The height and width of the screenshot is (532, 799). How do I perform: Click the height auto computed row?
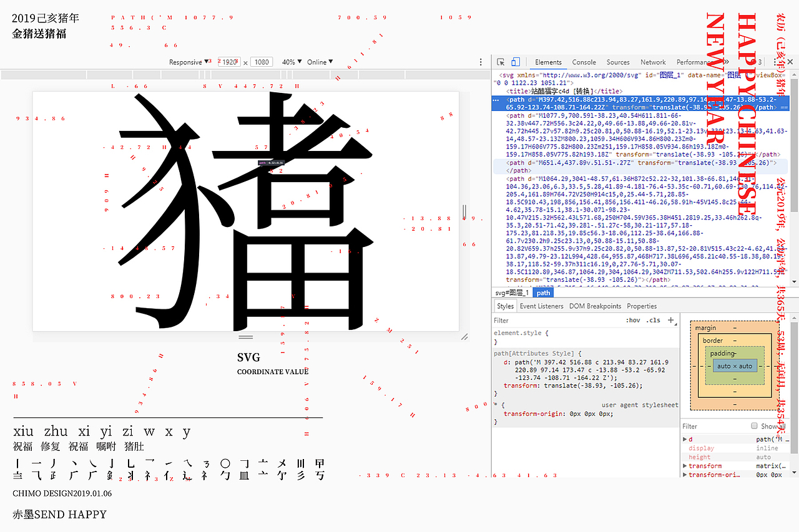click(737, 457)
